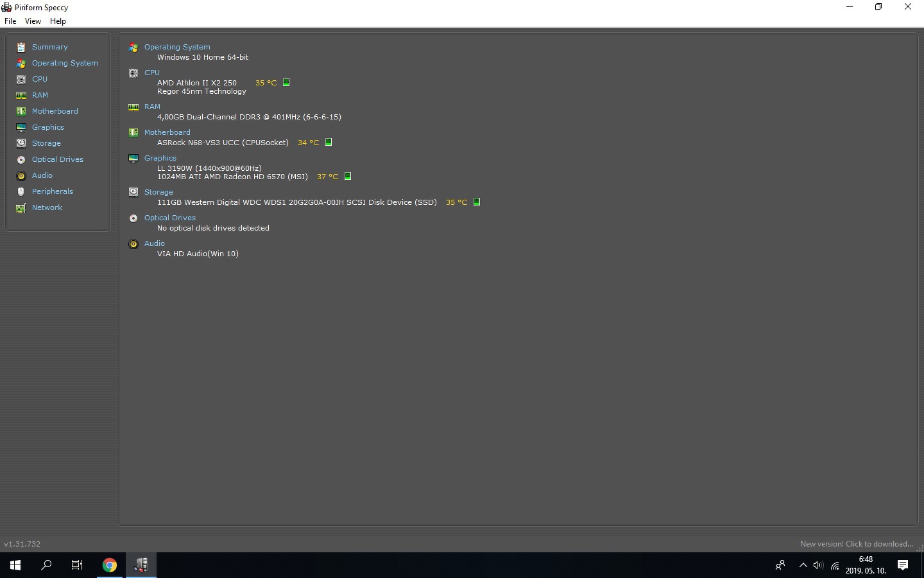Show the Motherboard section from sidebar

[x=55, y=111]
